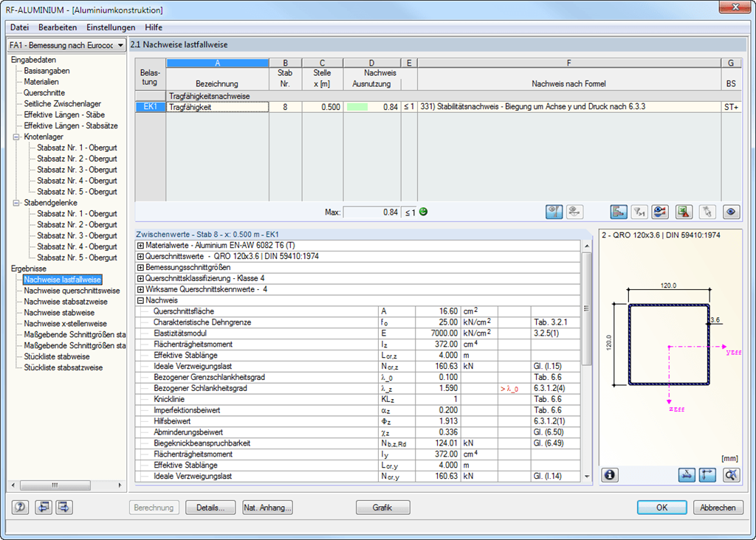Select Stabsatz Nr. 5 under Stabendgelenke

[x=77, y=257]
